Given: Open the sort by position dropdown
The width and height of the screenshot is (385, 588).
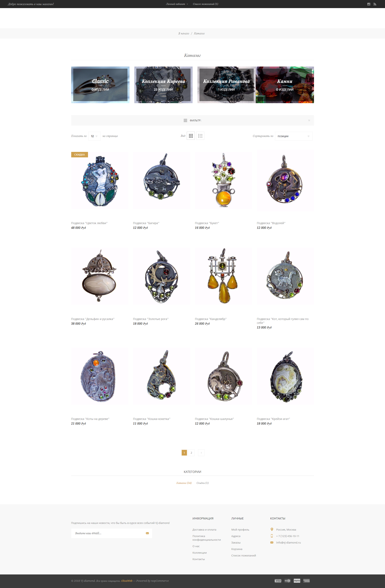Looking at the screenshot, I should (x=294, y=136).
